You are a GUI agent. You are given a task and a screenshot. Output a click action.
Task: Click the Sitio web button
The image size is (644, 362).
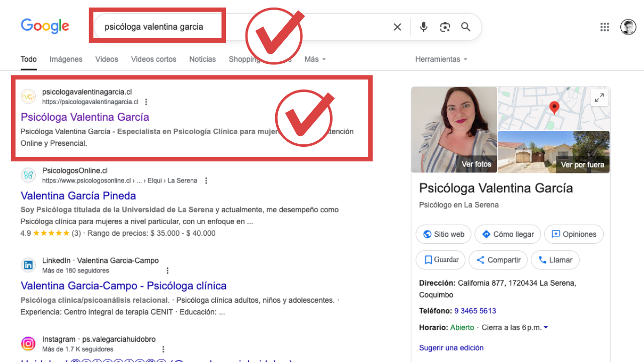point(443,234)
